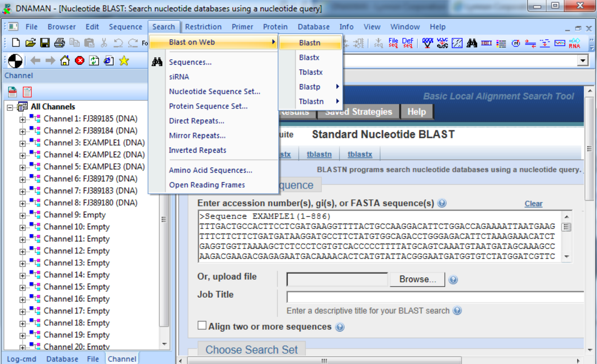Click the Undo arrow icon
597x364 pixels.
point(118,43)
